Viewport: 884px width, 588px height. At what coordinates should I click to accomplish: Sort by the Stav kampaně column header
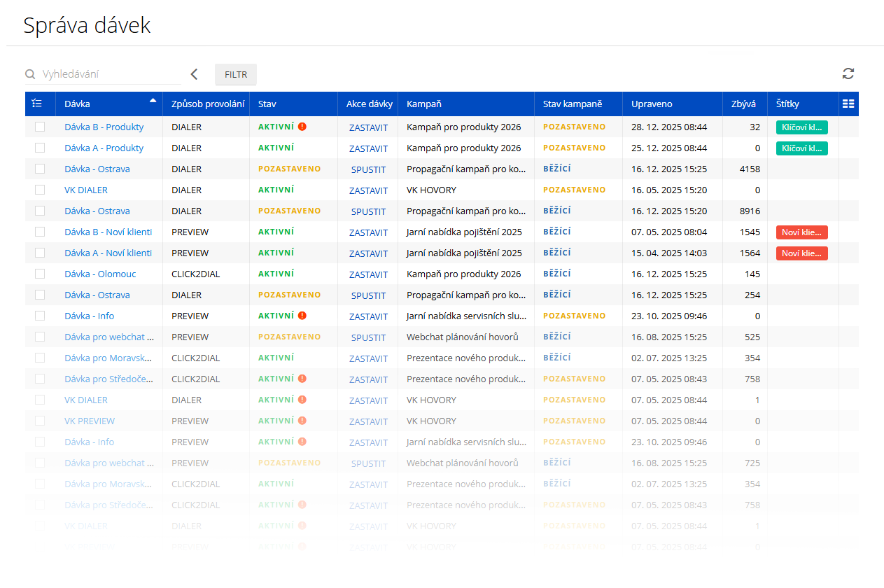coord(572,104)
